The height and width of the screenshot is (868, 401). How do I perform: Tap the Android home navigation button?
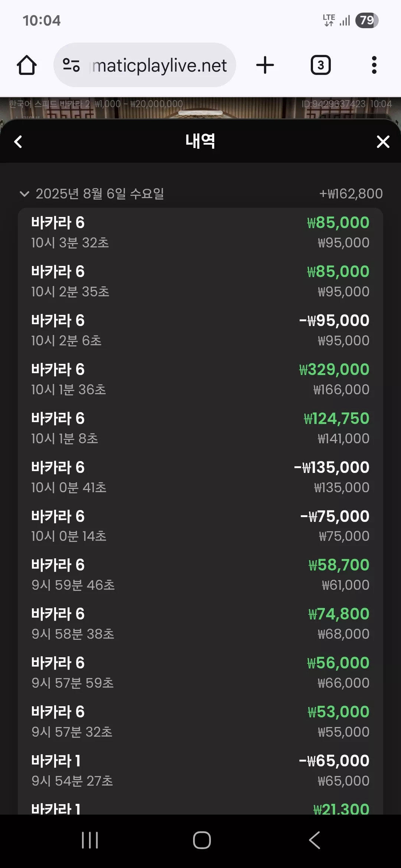[x=202, y=840]
